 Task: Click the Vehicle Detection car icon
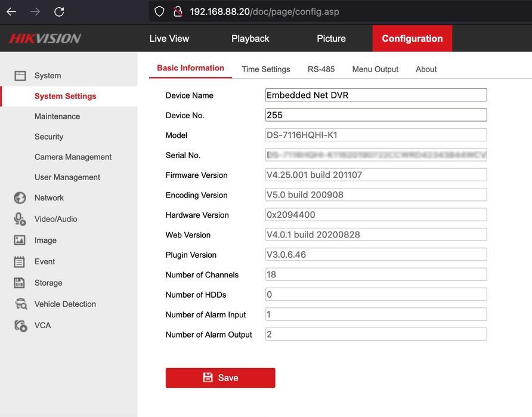[21, 304]
